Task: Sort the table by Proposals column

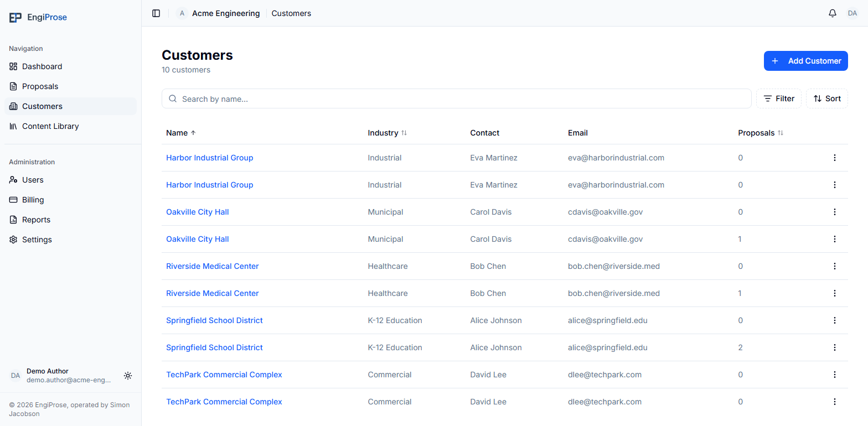Action: pos(761,133)
